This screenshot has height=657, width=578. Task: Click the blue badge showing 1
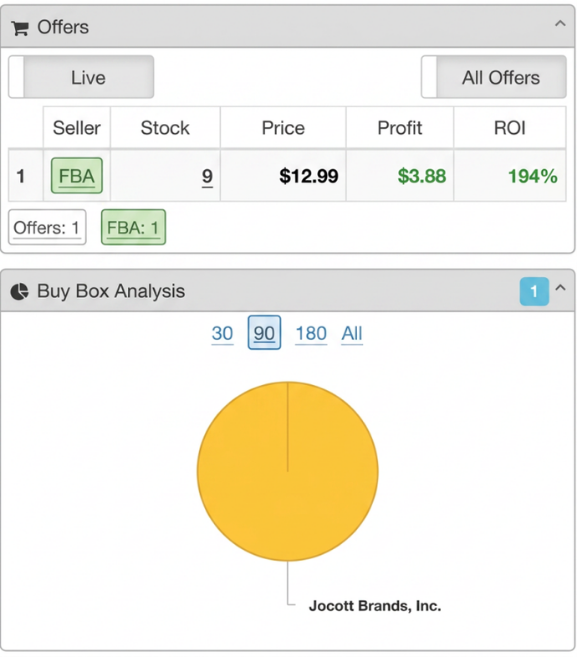(x=534, y=291)
